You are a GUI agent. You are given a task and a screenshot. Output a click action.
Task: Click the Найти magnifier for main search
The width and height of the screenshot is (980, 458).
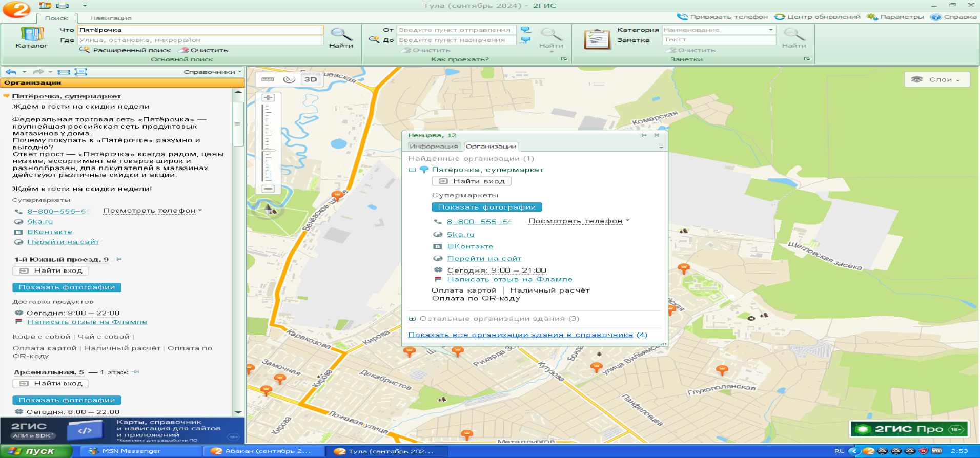341,38
